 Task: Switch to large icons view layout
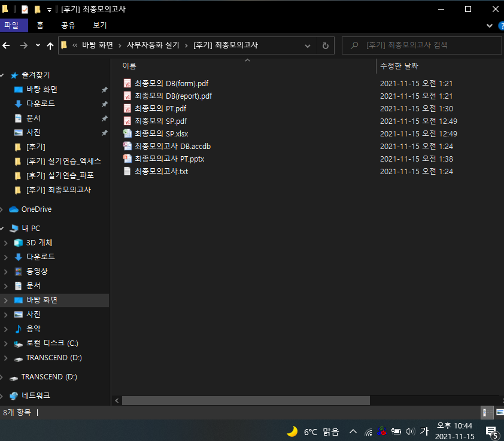(x=499, y=412)
